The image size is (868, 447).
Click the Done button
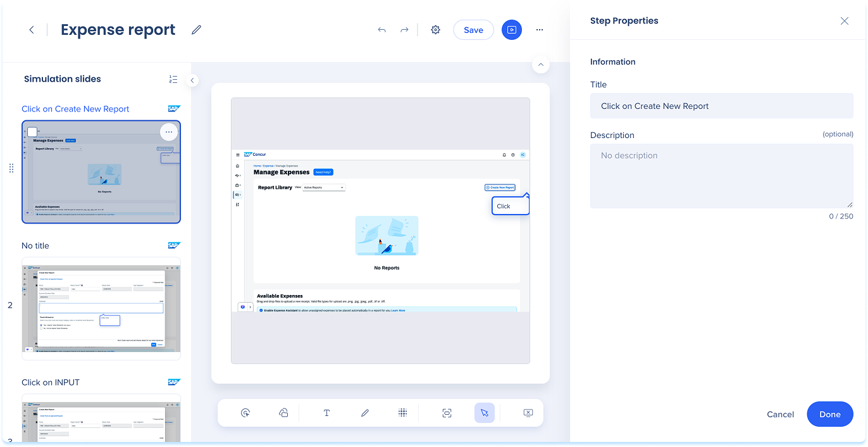pyautogui.click(x=829, y=414)
